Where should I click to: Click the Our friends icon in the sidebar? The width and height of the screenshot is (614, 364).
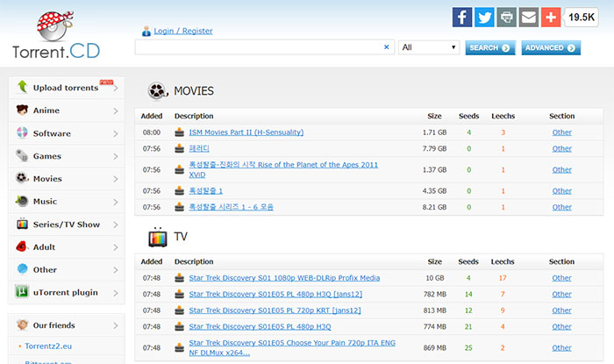point(23,325)
